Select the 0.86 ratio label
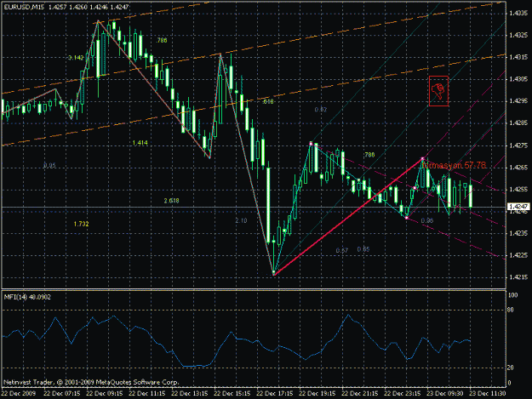532x399 pixels. pyautogui.click(x=427, y=220)
